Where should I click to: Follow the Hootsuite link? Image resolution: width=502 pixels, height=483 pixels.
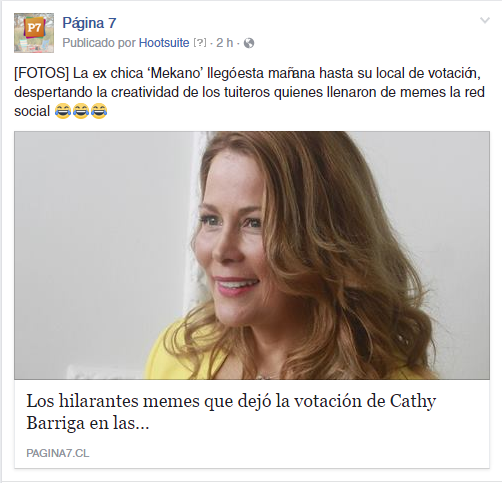coord(164,43)
